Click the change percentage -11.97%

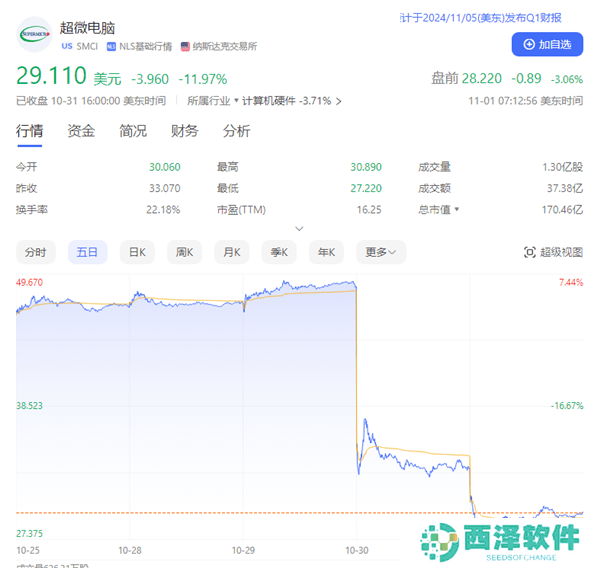(203, 79)
